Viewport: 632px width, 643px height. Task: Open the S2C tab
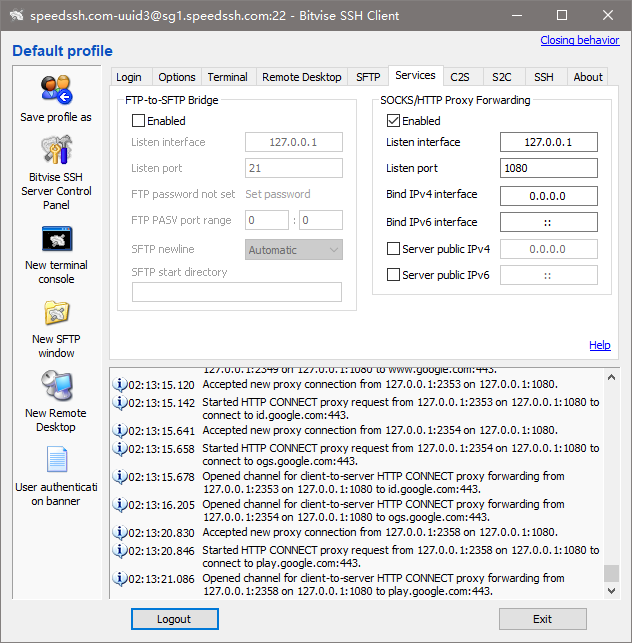coord(502,77)
